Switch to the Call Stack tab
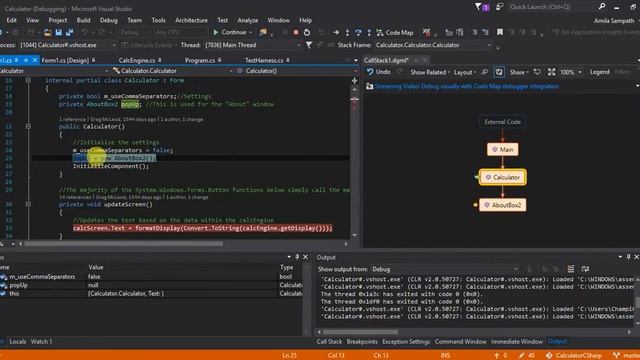This screenshot has height=360, width=640. [x=329, y=342]
